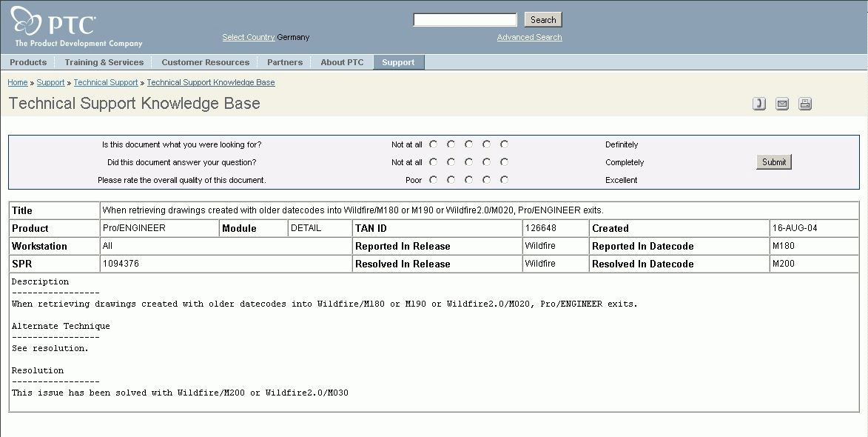
Task: Click the printer icon
Action: click(805, 104)
